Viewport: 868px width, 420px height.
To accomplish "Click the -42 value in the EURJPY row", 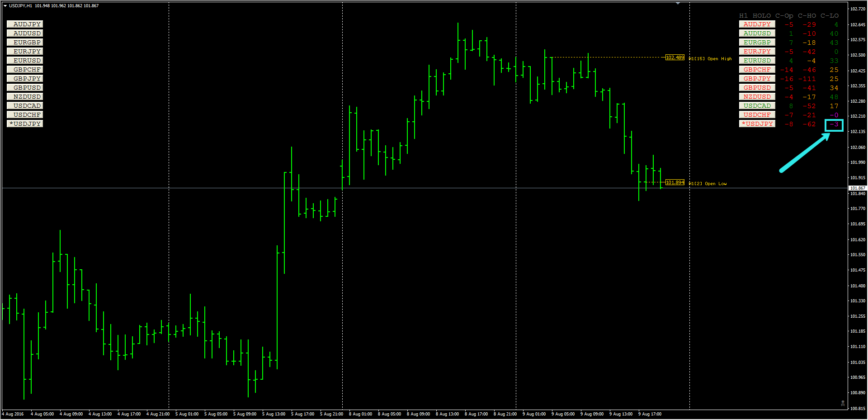I will (x=809, y=52).
